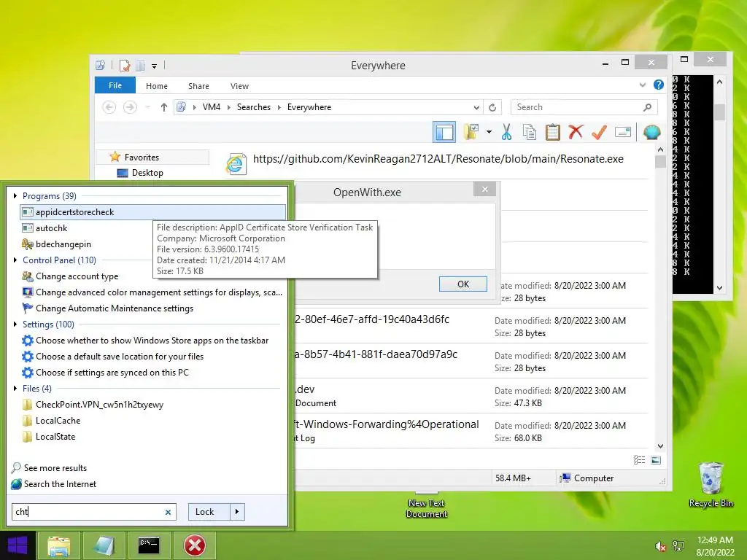Click the Help question mark icon

pos(659,85)
